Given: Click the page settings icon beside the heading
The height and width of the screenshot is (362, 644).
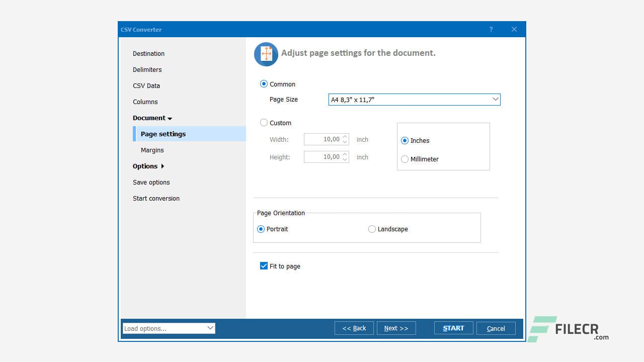Looking at the screenshot, I should click(266, 53).
